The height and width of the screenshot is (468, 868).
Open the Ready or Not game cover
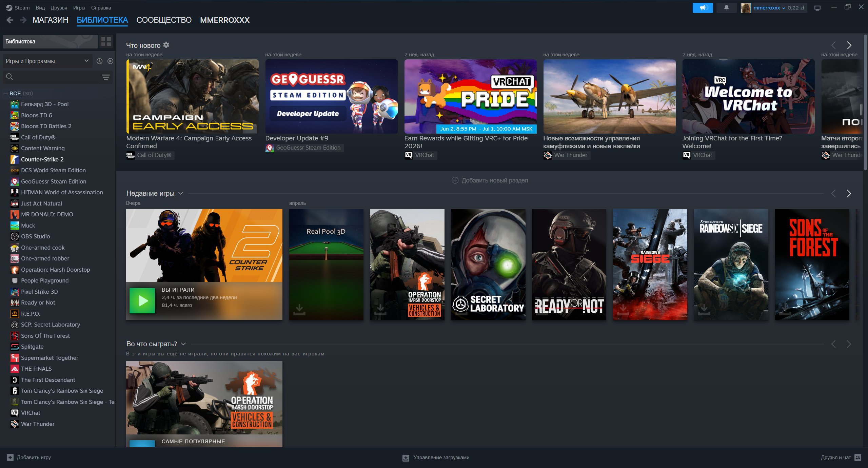[x=569, y=265]
